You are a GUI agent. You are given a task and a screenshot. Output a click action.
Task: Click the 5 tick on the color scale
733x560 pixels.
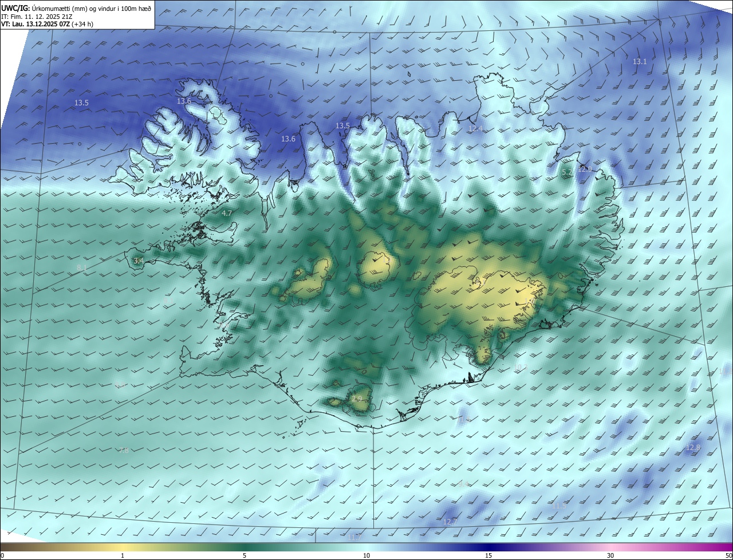pos(245,555)
